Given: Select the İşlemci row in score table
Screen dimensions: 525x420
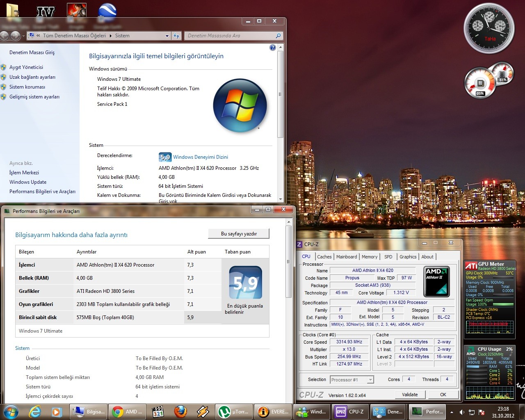Looking at the screenshot, I should tap(119, 265).
